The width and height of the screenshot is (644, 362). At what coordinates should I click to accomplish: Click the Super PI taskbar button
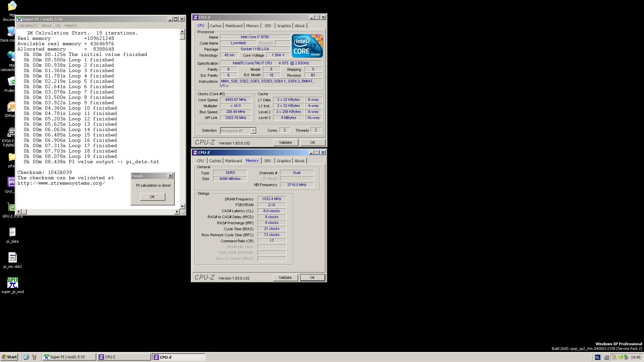click(x=68, y=357)
